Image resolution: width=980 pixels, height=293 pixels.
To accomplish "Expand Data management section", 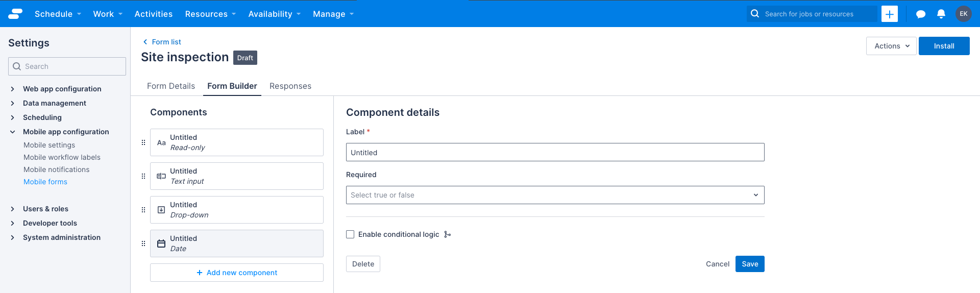I will [13, 103].
